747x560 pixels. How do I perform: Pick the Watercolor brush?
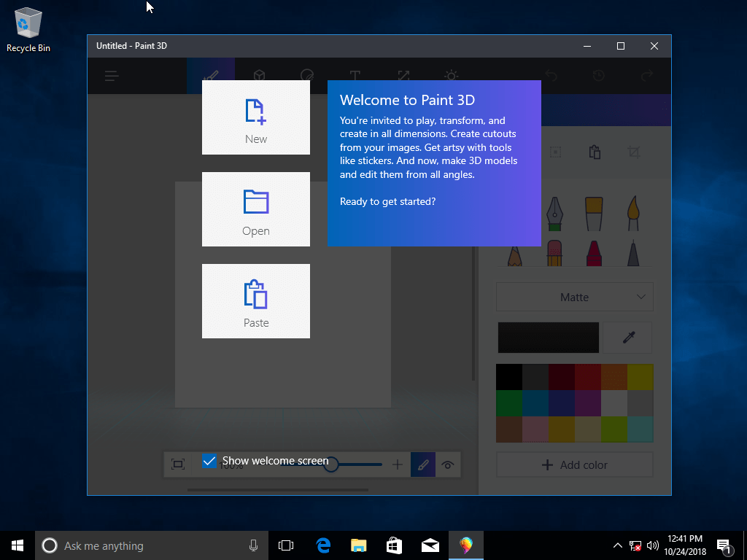tap(633, 214)
